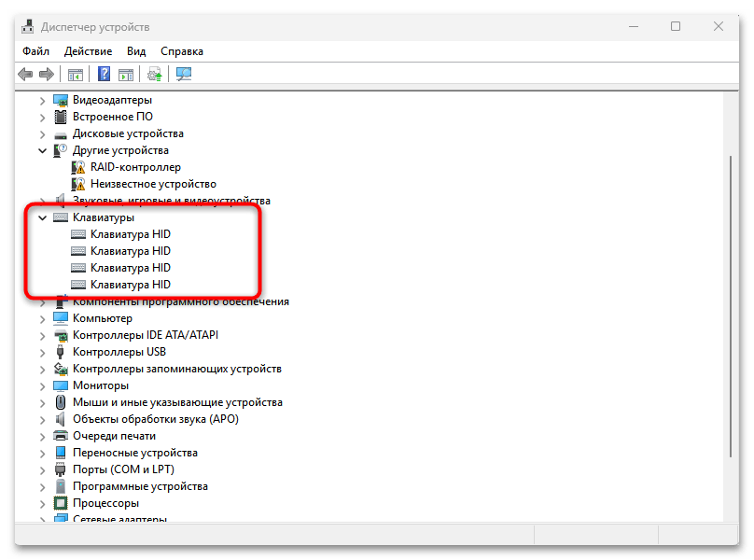Click the blue Help question mark icon
The height and width of the screenshot is (560, 754).
point(105,75)
